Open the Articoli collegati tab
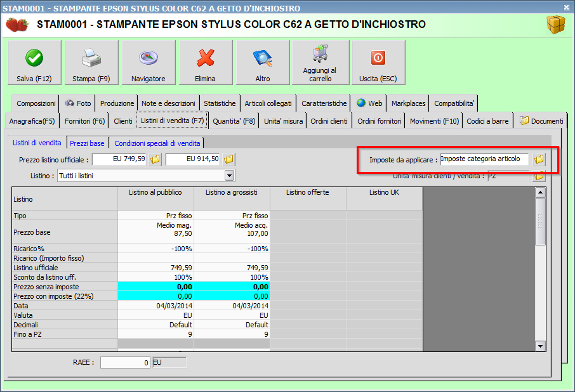575x392 pixels. coord(268,103)
